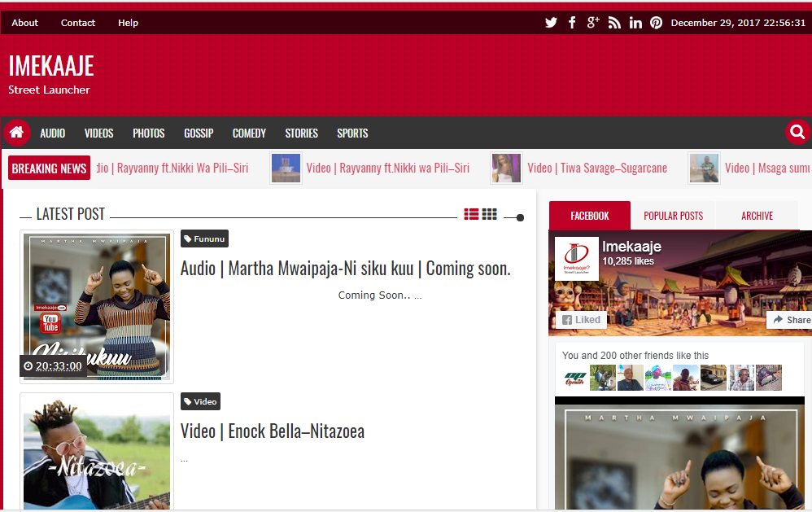Select the FACEBOOK sidebar tab

(590, 216)
